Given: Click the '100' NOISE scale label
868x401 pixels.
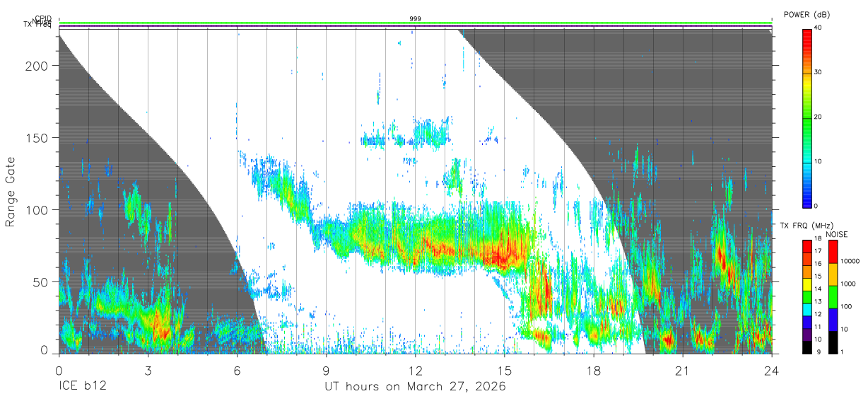Looking at the screenshot, I should click(847, 306).
